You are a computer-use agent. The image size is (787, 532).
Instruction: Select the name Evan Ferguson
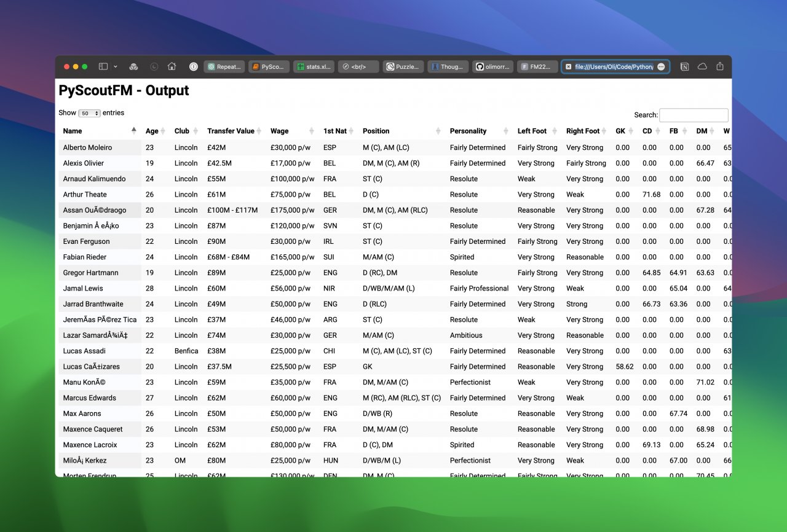click(86, 241)
